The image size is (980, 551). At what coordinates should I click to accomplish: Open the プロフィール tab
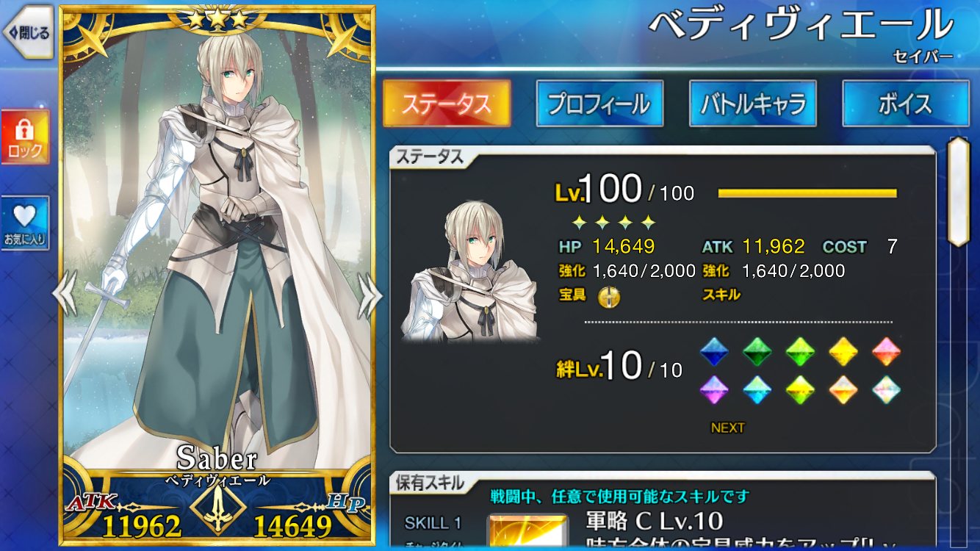[x=599, y=104]
